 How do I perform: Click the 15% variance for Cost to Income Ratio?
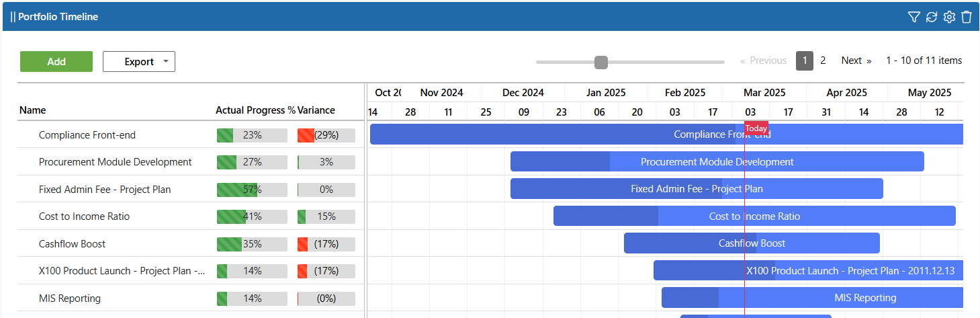(326, 216)
